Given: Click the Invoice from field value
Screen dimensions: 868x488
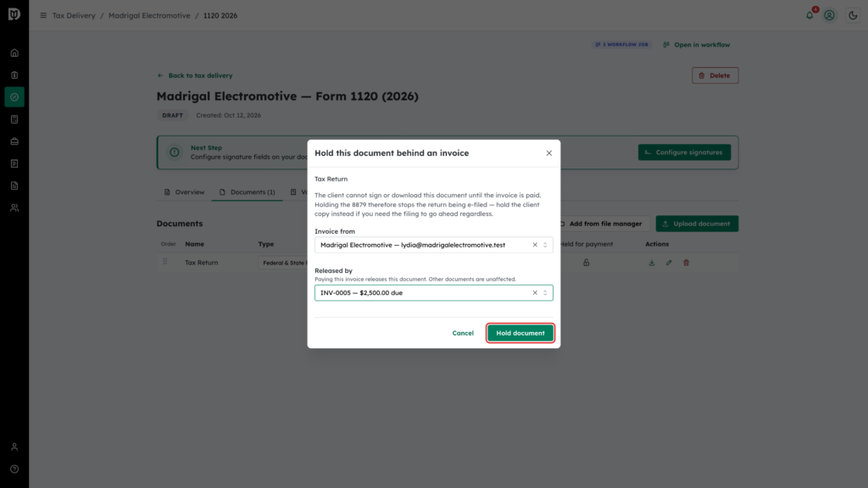Looking at the screenshot, I should coord(413,245).
